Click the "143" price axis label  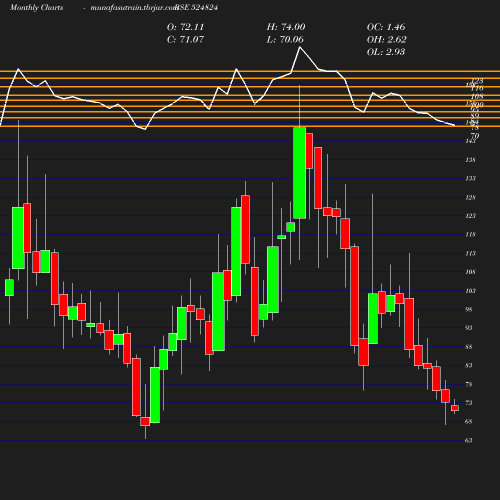[x=470, y=141]
